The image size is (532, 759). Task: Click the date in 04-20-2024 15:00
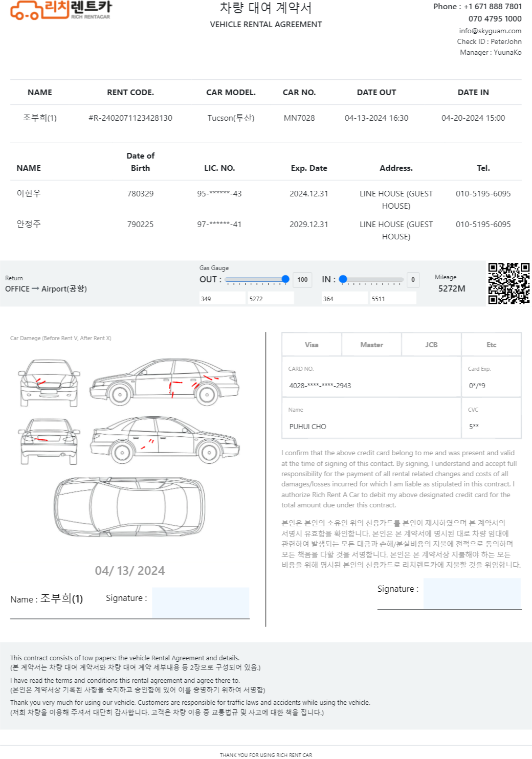(x=473, y=118)
